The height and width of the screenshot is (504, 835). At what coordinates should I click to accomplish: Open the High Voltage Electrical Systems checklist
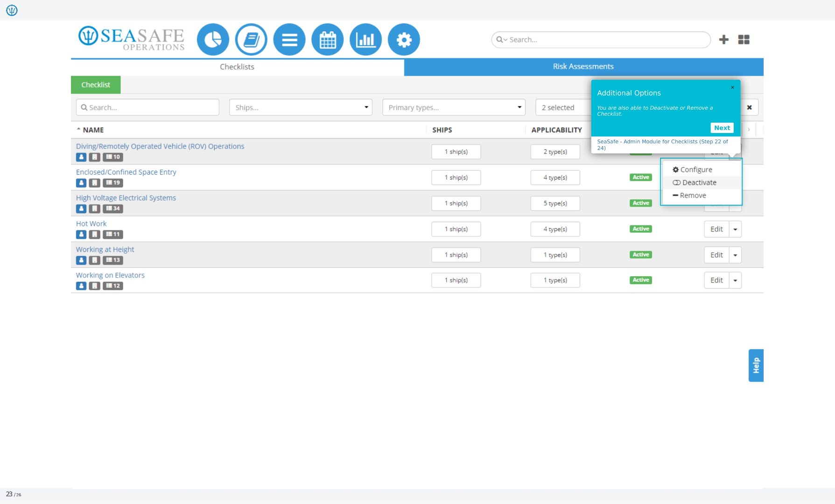126,198
